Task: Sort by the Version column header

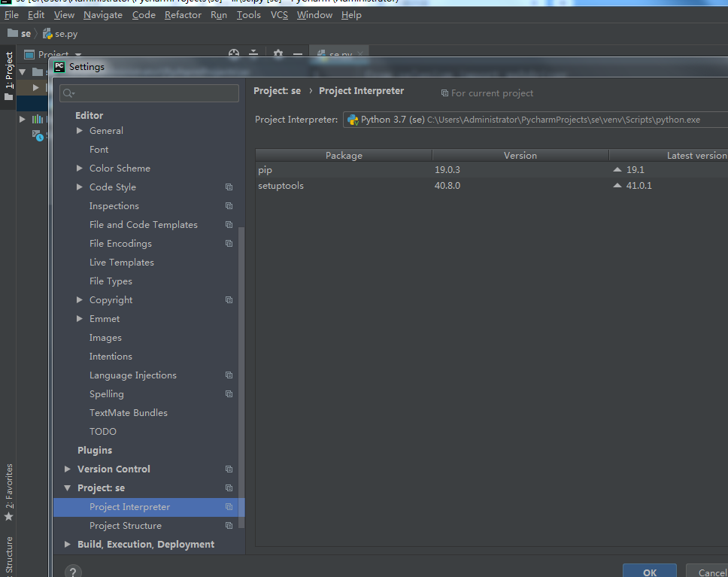Action: pos(520,156)
